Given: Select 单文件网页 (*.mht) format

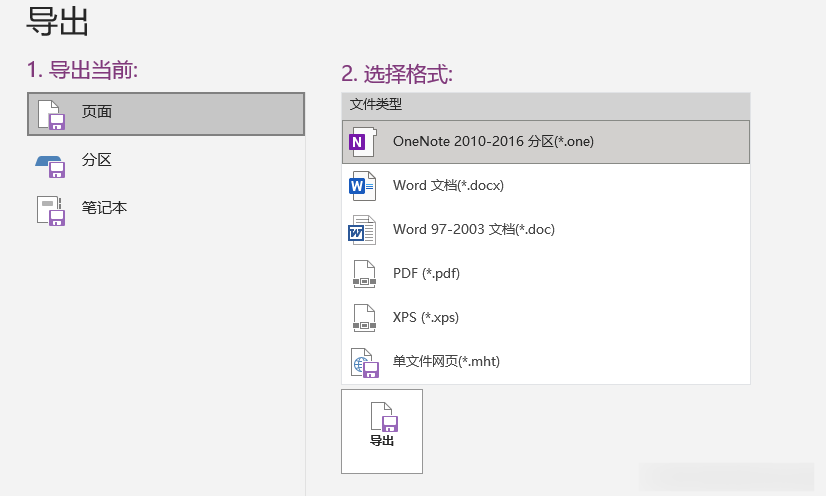Looking at the screenshot, I should pyautogui.click(x=446, y=362).
